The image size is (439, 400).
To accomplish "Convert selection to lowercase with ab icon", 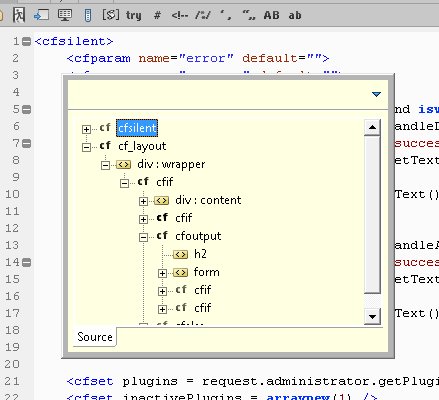I will (x=295, y=15).
